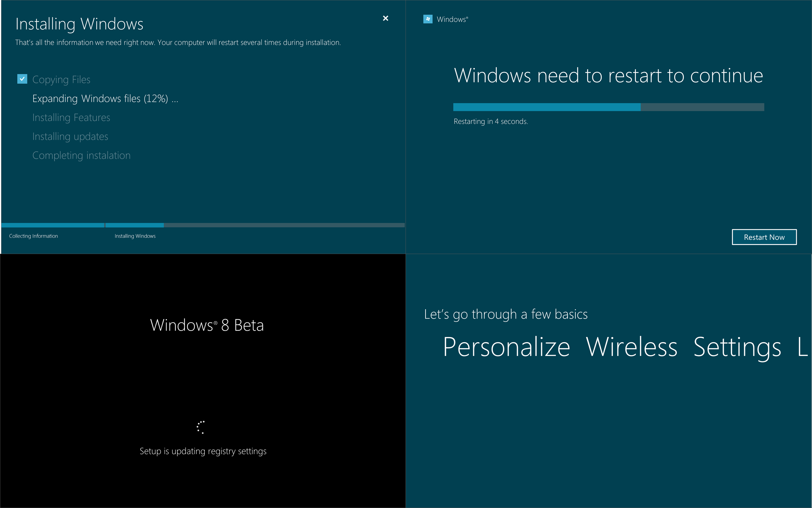Click 'Setup is updating registry settings' text
The width and height of the screenshot is (812, 508).
[x=203, y=451]
